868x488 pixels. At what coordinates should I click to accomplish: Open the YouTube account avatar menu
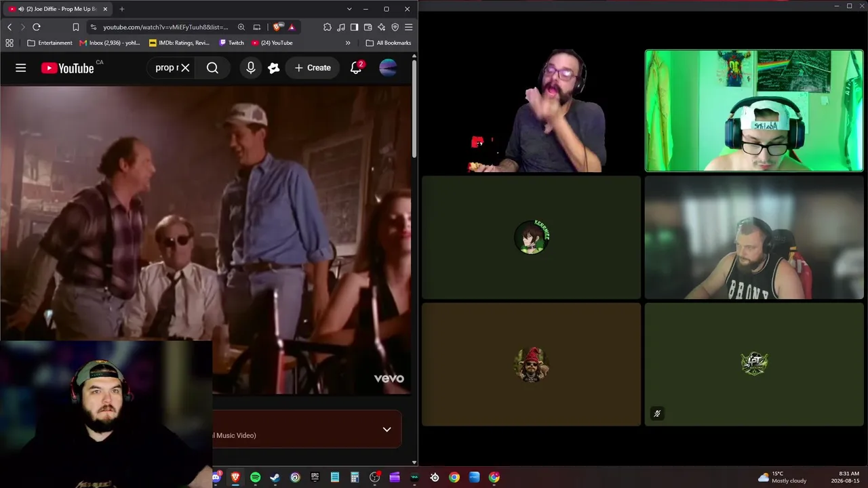click(388, 68)
